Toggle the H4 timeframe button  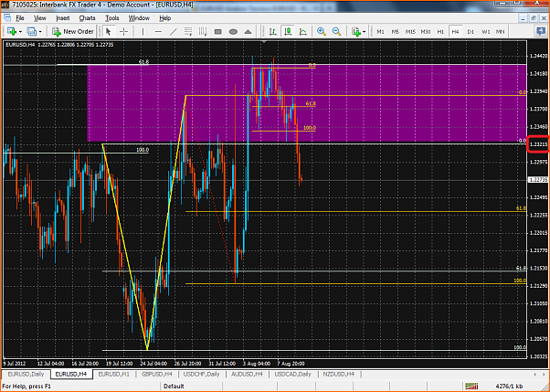tap(455, 32)
